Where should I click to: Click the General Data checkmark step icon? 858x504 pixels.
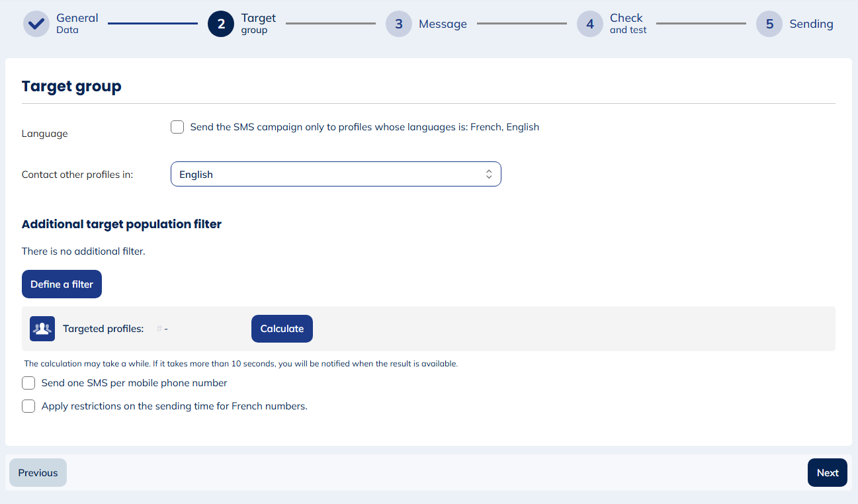pyautogui.click(x=36, y=24)
